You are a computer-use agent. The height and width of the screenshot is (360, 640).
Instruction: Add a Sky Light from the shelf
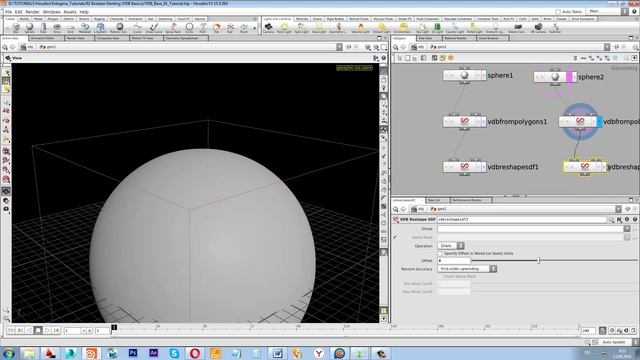[x=422, y=28]
